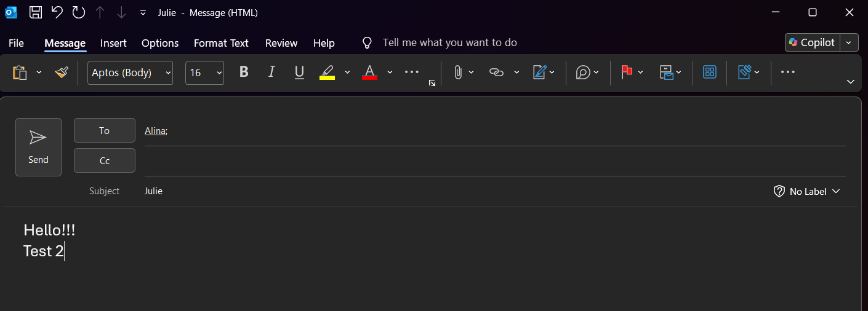Show more ribbon commands ellipsis at right
Screen dimensions: 868x311
click(x=788, y=73)
